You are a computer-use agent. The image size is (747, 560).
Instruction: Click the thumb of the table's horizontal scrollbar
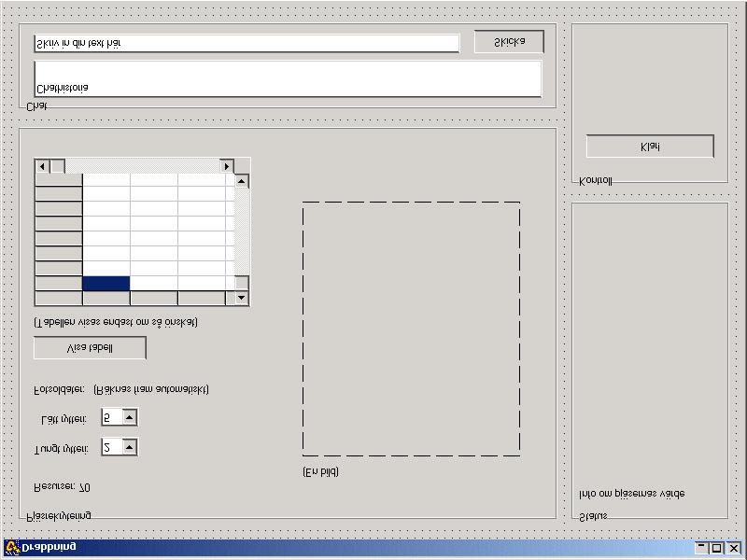[57, 166]
